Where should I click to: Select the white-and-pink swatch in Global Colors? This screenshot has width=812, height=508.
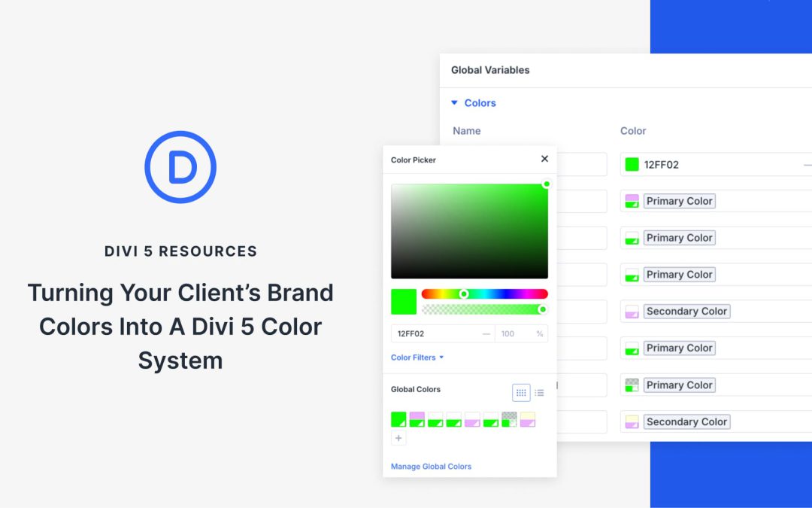pyautogui.click(x=472, y=419)
